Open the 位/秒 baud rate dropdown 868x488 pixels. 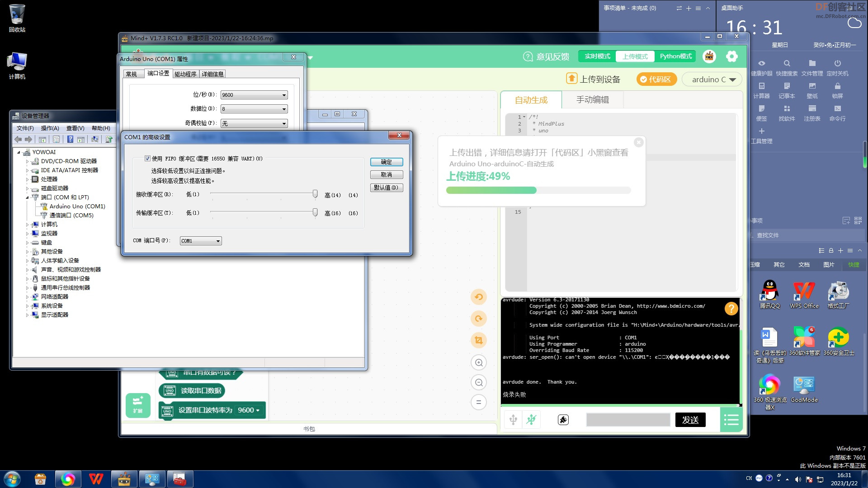pyautogui.click(x=254, y=95)
